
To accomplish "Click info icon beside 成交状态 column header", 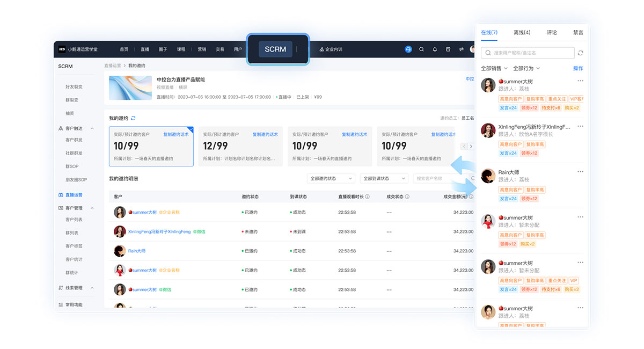I will pos(407,197).
